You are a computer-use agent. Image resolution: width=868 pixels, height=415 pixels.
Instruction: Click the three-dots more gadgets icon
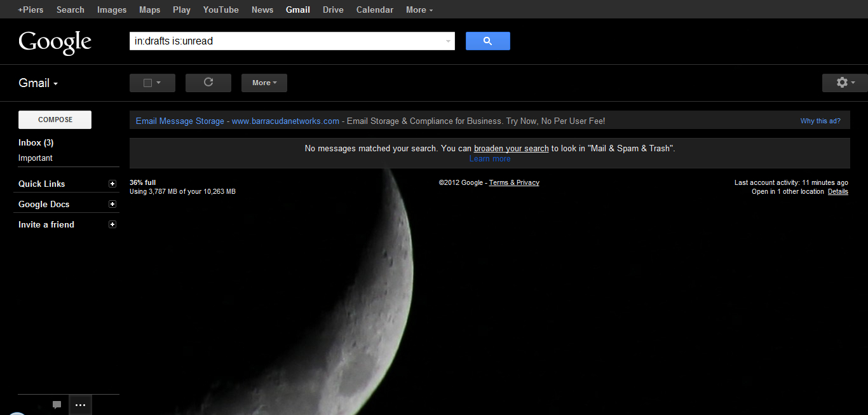[x=80, y=405]
